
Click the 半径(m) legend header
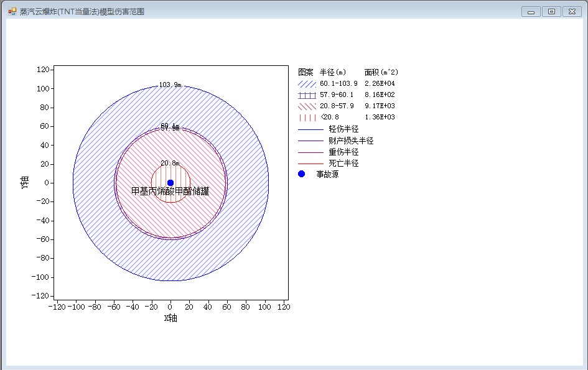pos(333,72)
